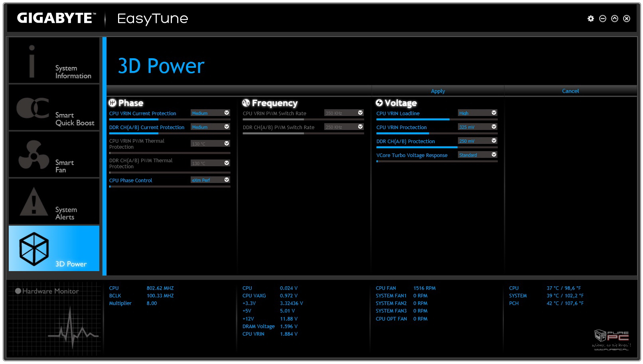Viewport: 643px width, 364px height.
Task: Click DRAM Voltage reading 1.596 V
Action: coord(289,327)
